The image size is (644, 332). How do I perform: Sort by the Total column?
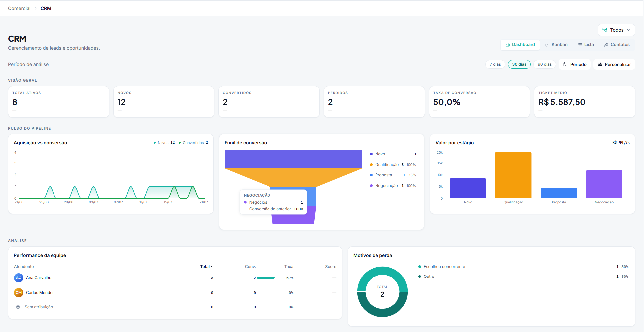point(206,267)
